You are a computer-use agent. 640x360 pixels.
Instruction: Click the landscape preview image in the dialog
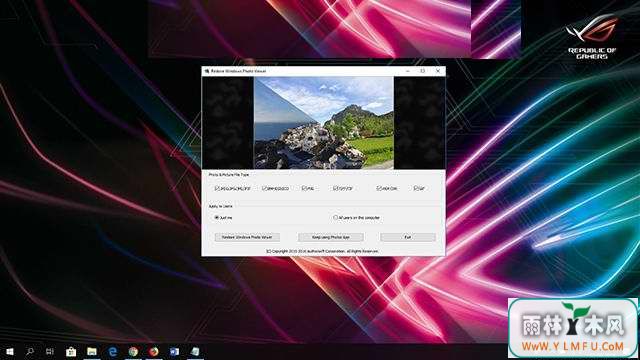coord(324,123)
